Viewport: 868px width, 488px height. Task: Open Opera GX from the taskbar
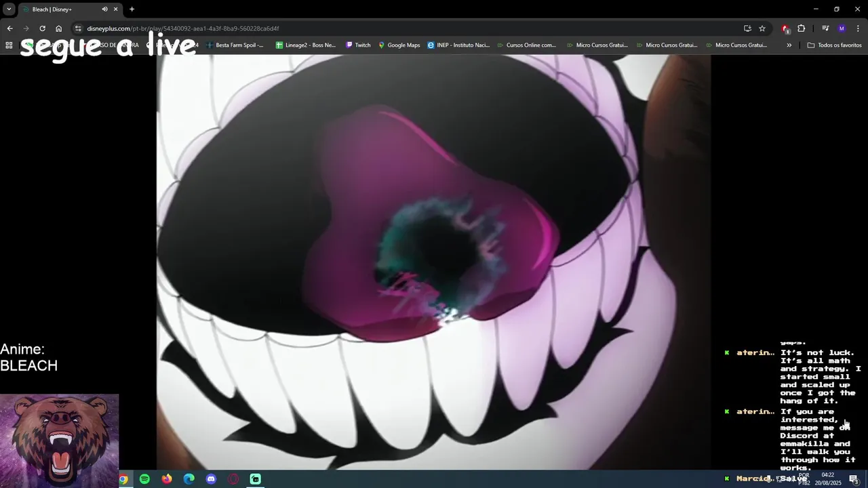[x=233, y=479]
